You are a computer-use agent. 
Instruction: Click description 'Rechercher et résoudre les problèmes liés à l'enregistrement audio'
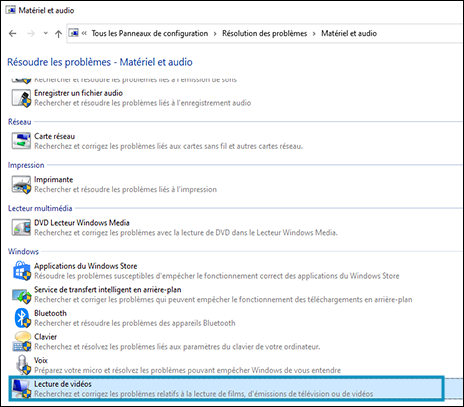click(143, 103)
